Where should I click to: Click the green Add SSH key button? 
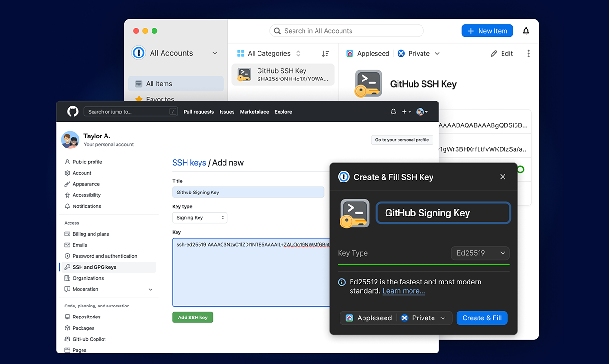coord(193,317)
